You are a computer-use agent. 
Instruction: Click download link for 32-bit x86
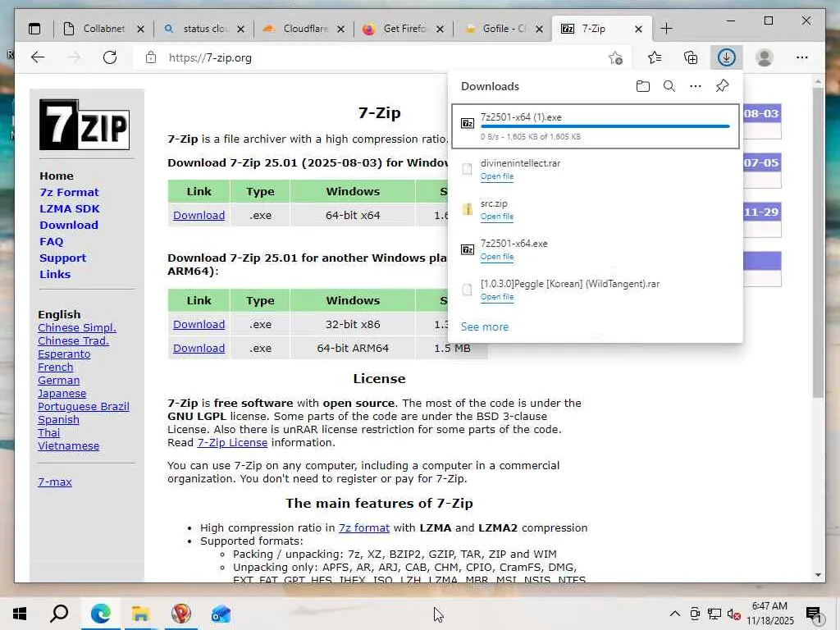click(x=199, y=325)
